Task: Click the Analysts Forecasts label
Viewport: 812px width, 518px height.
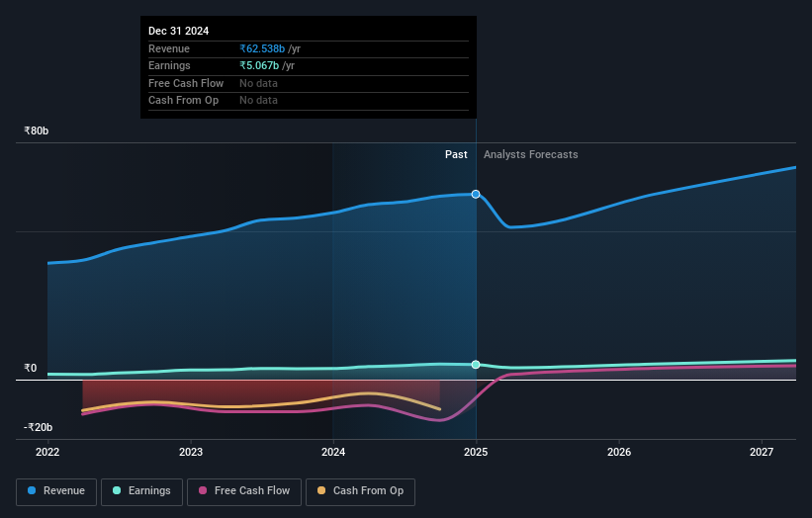Action: [531, 154]
